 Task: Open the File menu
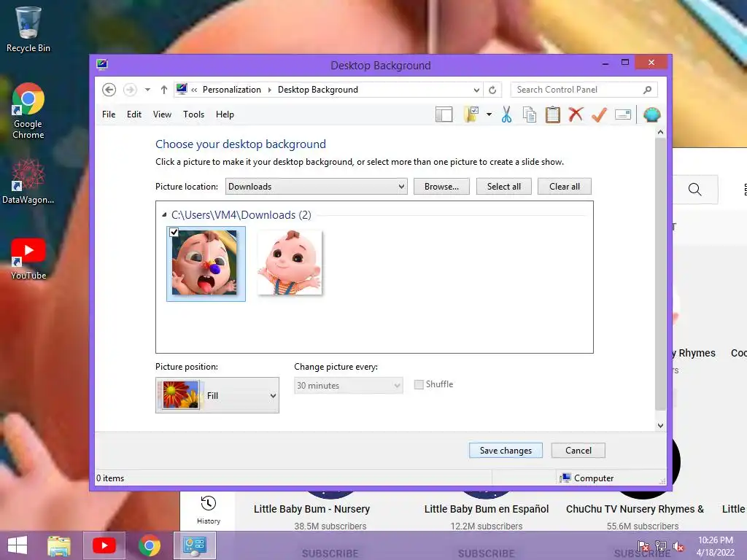click(x=109, y=114)
